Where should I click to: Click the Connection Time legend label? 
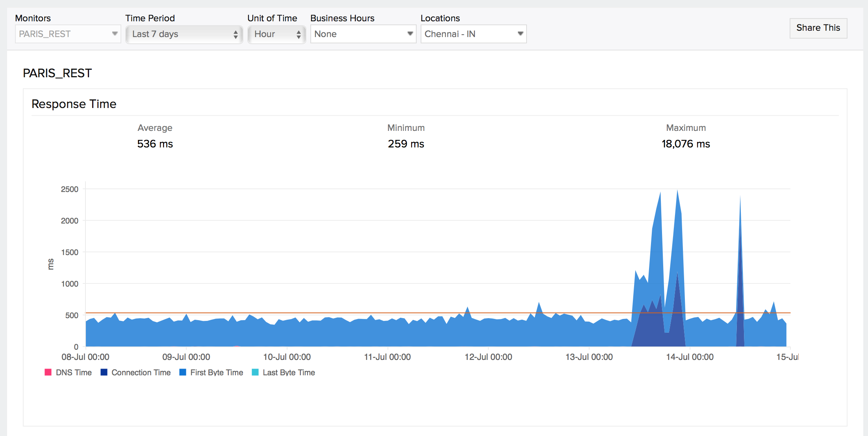tap(141, 373)
